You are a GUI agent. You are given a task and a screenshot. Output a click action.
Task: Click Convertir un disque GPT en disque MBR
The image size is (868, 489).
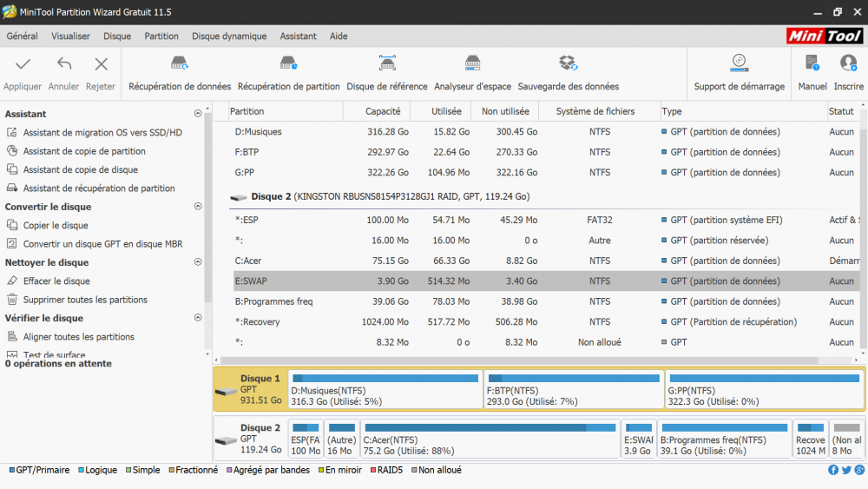point(102,244)
